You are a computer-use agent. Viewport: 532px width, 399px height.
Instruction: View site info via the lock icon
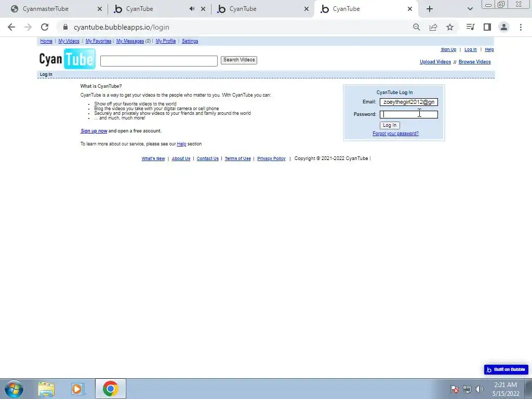(x=65, y=27)
